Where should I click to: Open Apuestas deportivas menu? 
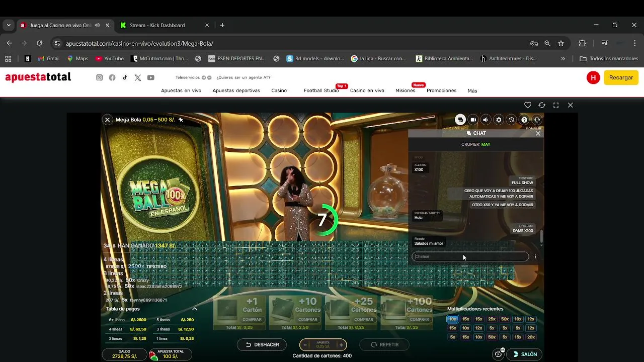pos(236,90)
